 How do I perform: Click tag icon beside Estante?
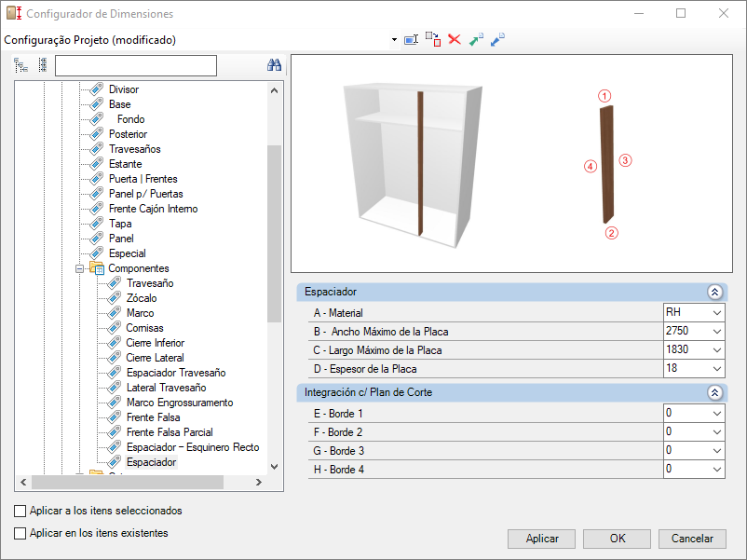(x=97, y=164)
